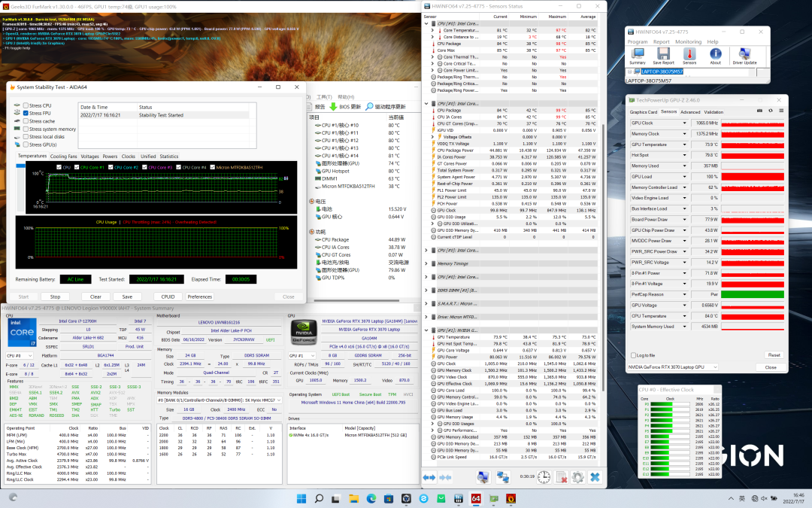Switch to the Cooling Fans tab
The height and width of the screenshot is (508, 812).
(x=63, y=157)
